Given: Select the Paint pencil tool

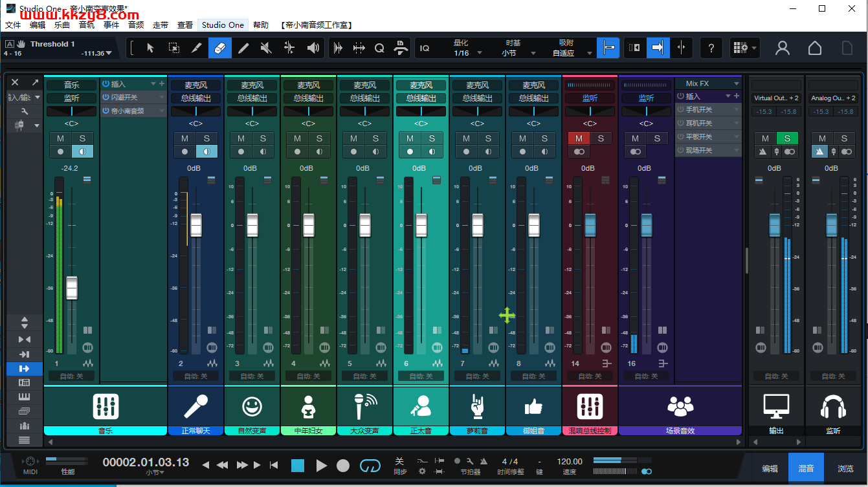Looking at the screenshot, I should click(x=243, y=48).
